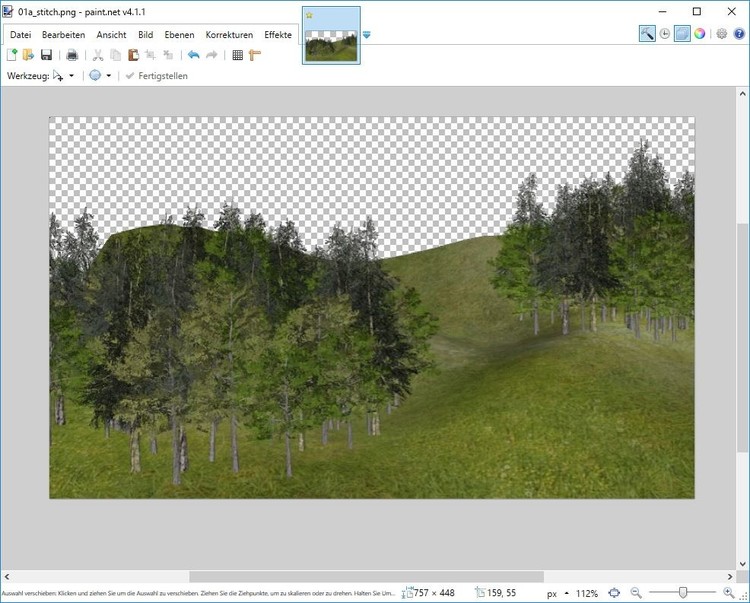
Task: Click the New image icon
Action: click(x=12, y=55)
